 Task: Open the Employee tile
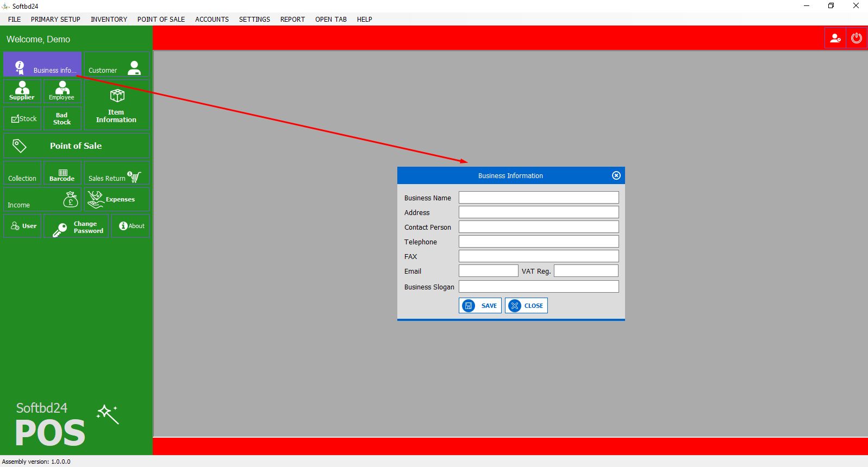(x=62, y=91)
